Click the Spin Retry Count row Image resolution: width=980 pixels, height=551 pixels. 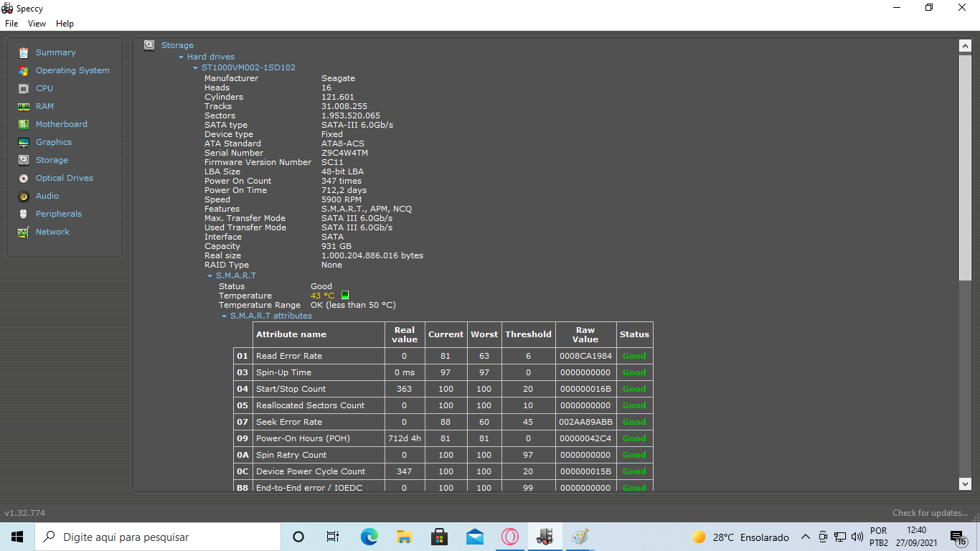click(x=443, y=455)
